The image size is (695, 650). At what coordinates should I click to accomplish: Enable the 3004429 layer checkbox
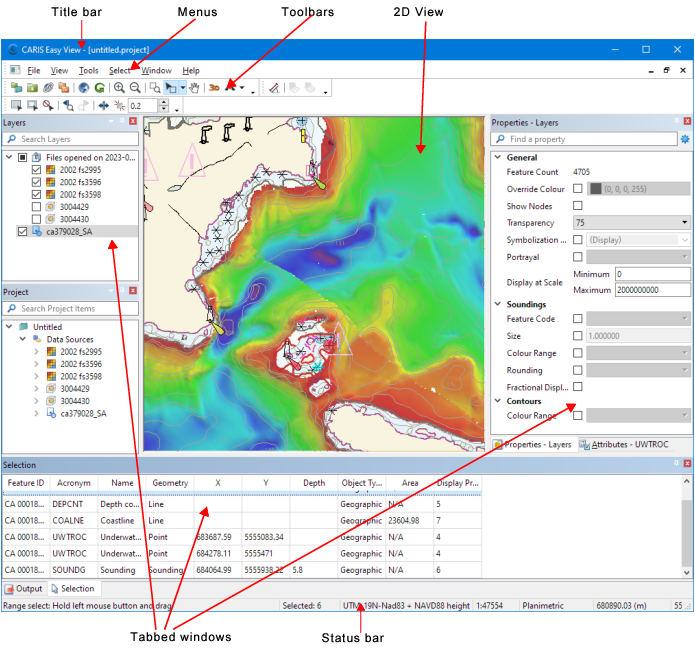pyautogui.click(x=37, y=205)
